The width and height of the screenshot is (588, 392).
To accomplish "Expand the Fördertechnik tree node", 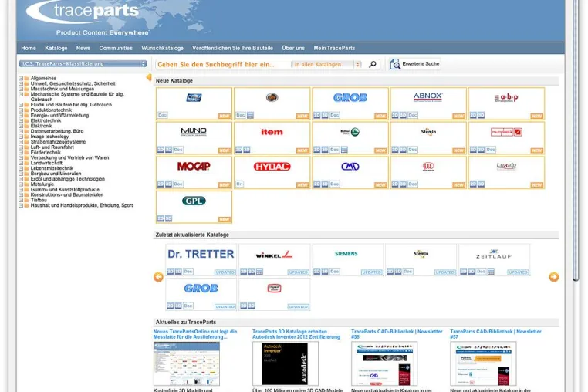I will (21, 153).
